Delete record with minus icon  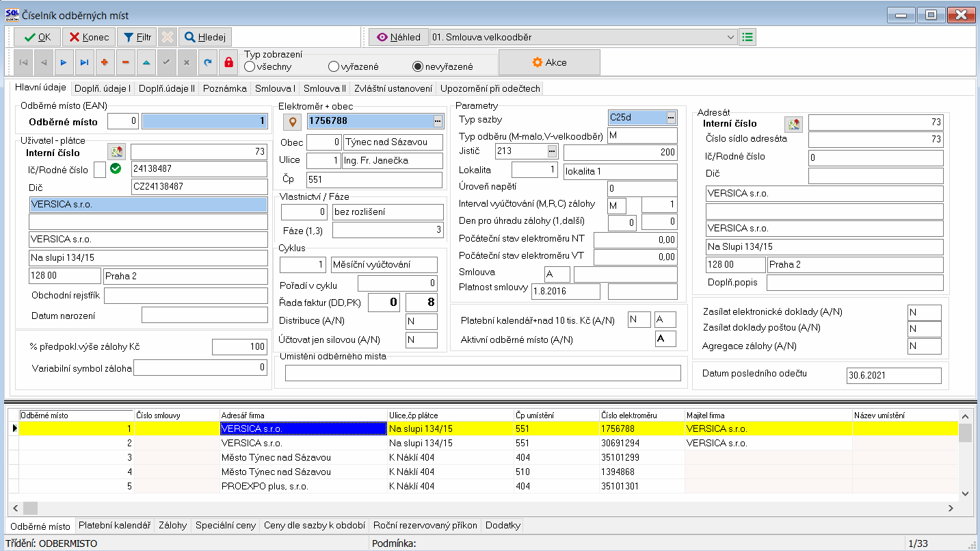(125, 62)
